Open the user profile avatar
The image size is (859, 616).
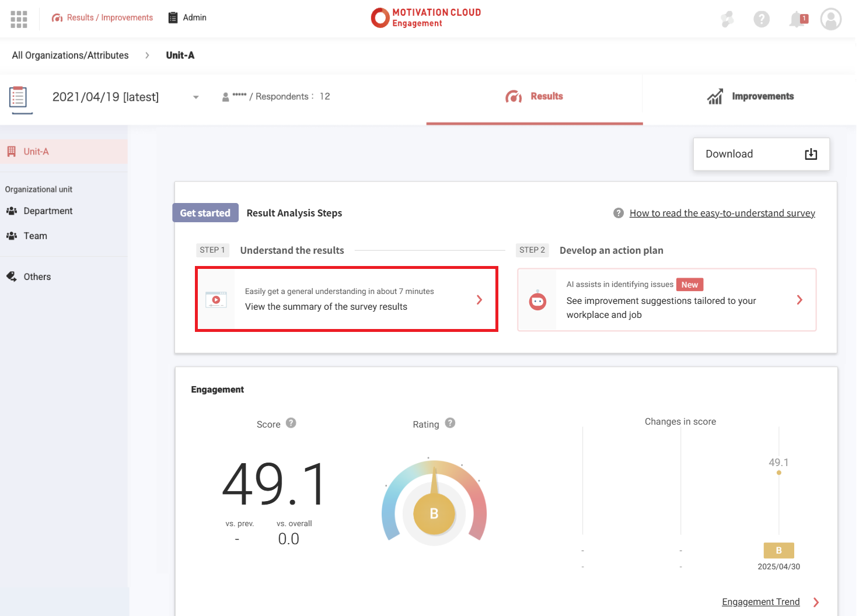pos(830,19)
